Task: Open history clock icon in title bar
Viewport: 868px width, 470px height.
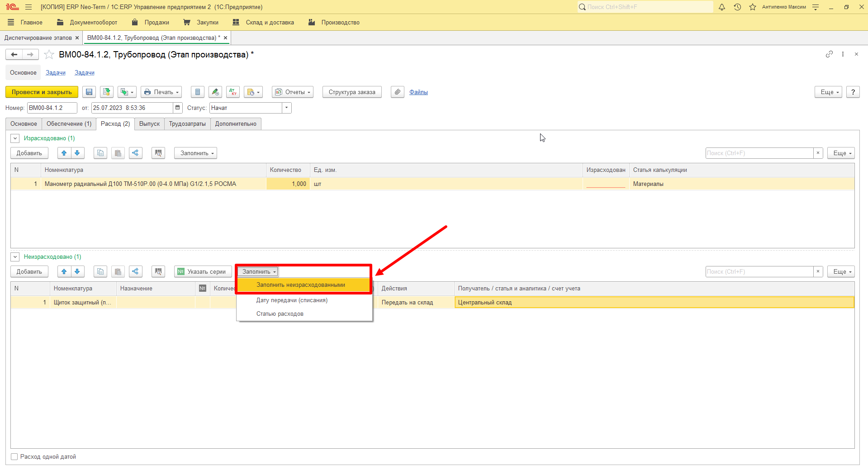Action: (737, 7)
